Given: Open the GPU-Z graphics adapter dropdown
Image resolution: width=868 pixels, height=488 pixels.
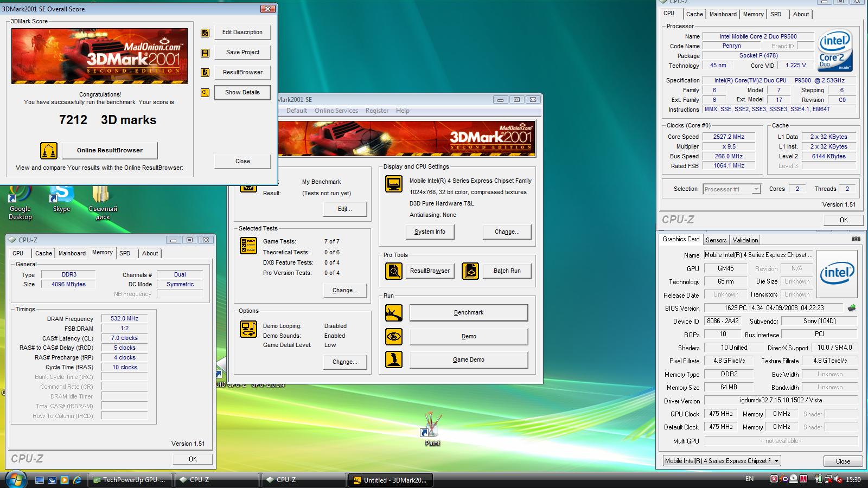Looking at the screenshot, I should tap(722, 461).
